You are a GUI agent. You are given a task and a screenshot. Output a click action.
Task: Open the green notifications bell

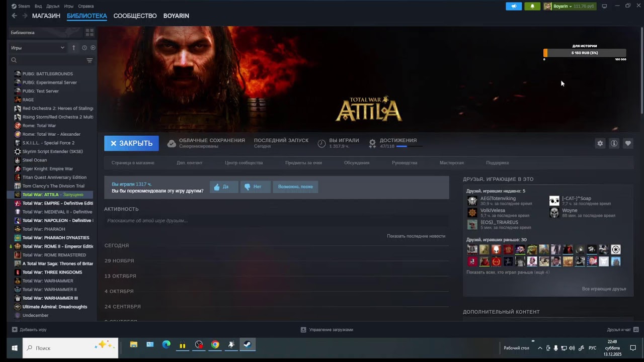point(532,6)
